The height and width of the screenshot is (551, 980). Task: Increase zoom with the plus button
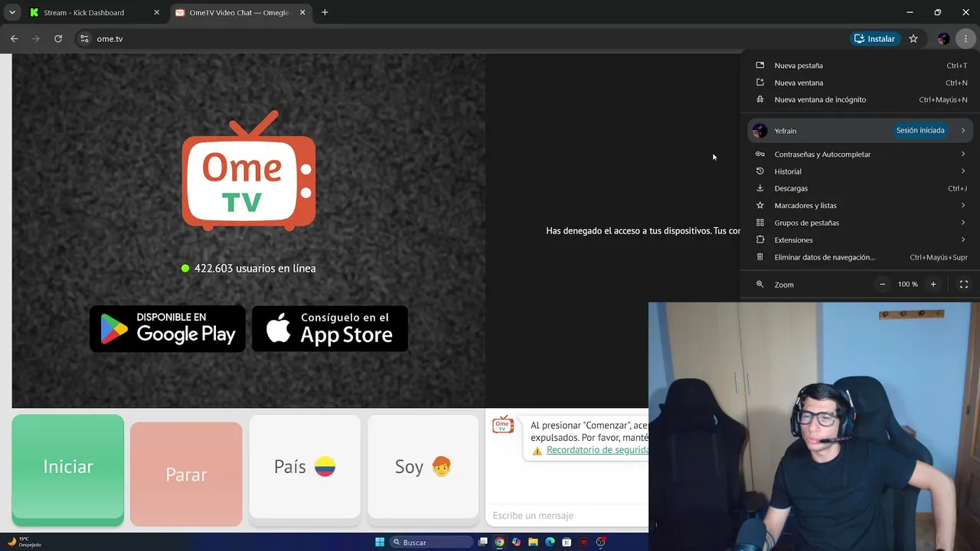933,284
